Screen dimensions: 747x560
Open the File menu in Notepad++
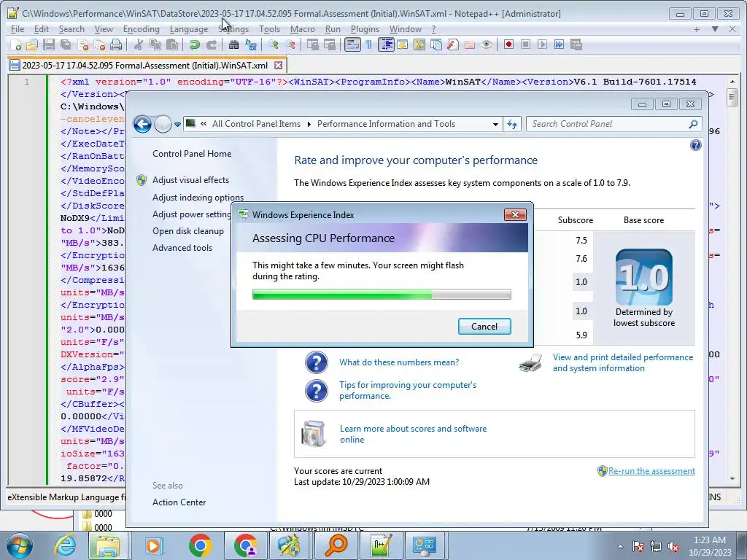18,29
